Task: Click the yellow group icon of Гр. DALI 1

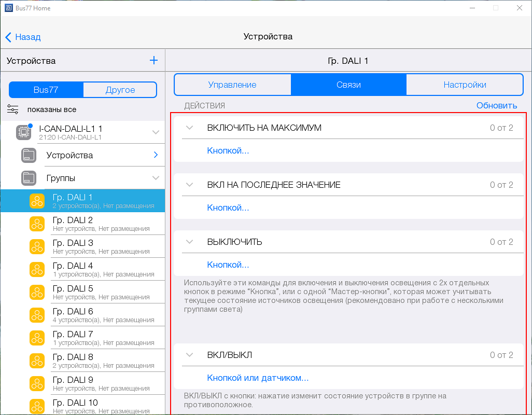Action: coord(37,201)
